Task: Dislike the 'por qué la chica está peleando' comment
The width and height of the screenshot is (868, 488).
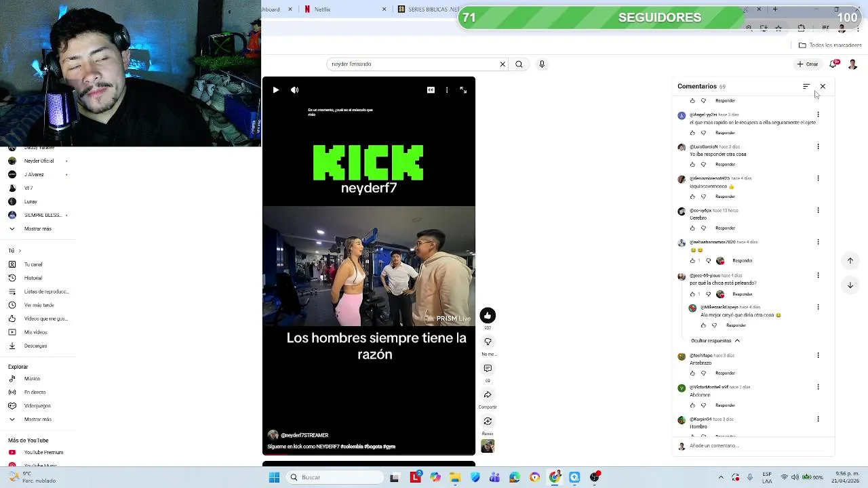Action: pos(709,294)
